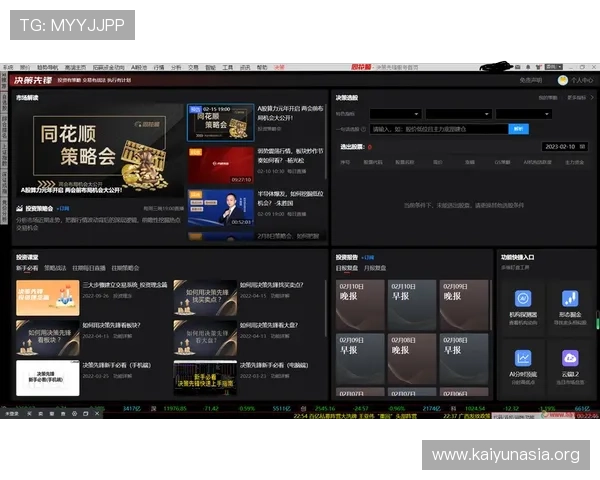Viewport: 600px width, 480px height.
Task: Open the red 09:27:10 video thumbnail
Action: tap(220, 165)
